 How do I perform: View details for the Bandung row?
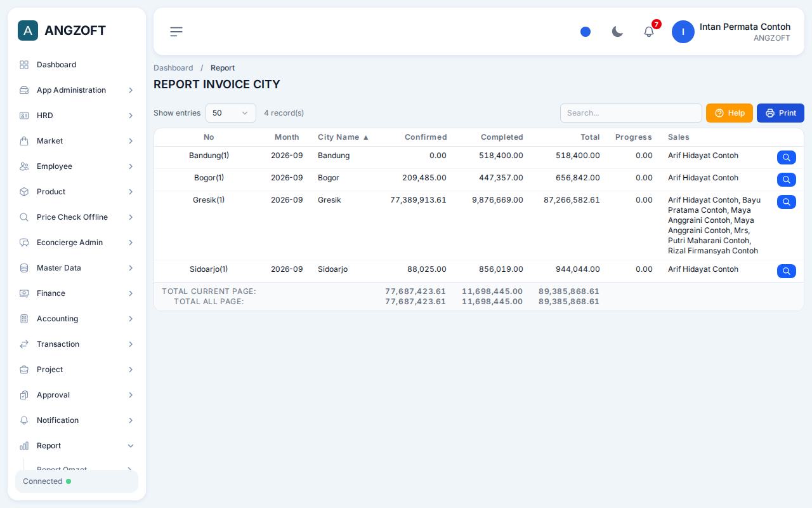[787, 157]
